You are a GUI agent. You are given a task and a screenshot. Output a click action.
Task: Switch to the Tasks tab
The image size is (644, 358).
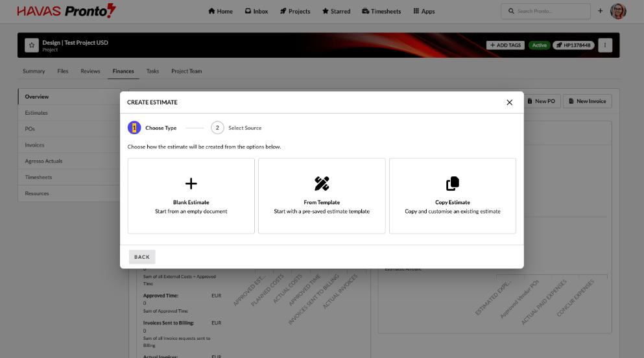pos(152,71)
